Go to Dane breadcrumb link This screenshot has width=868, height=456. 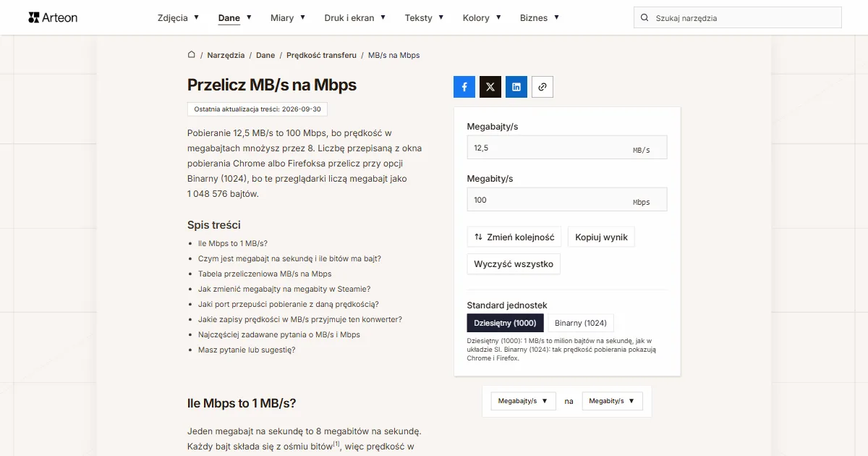265,55
